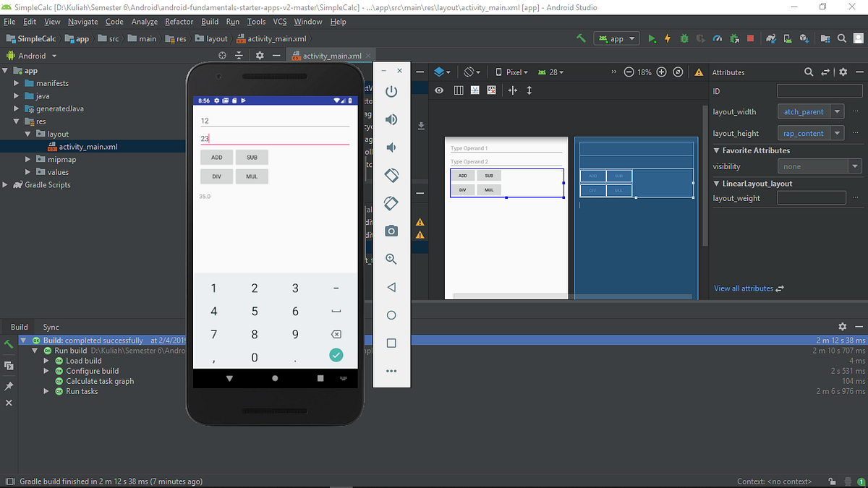Open the layout_width dropdown

click(x=837, y=111)
